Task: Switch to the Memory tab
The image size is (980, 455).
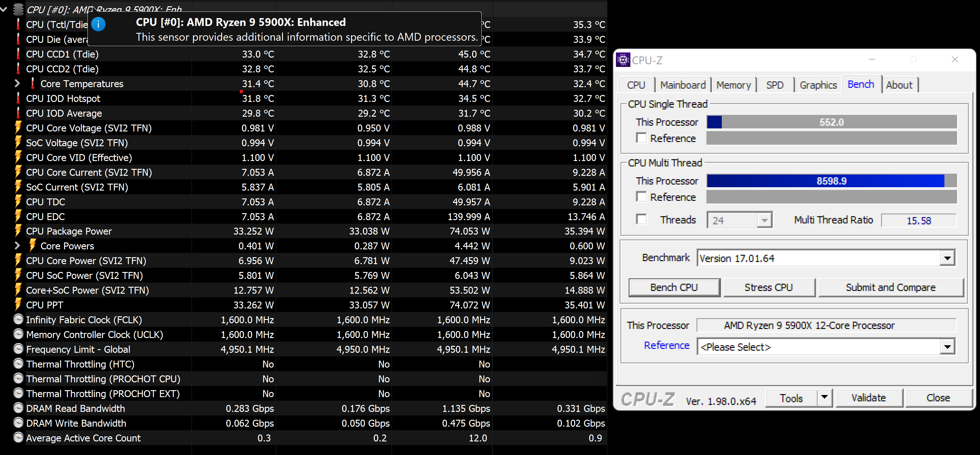Action: coord(734,85)
